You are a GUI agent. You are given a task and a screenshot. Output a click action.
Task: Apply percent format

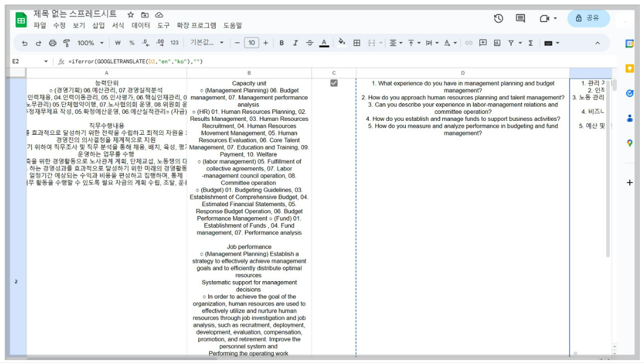[132, 43]
